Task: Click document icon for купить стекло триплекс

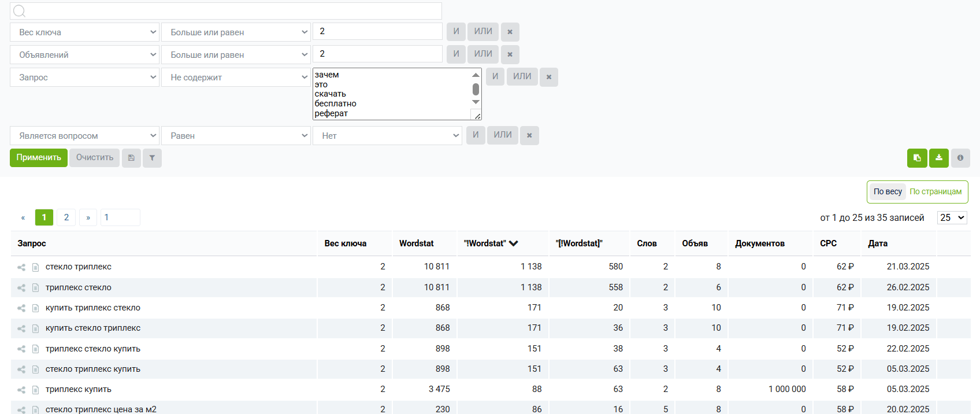Action: pyautogui.click(x=35, y=328)
